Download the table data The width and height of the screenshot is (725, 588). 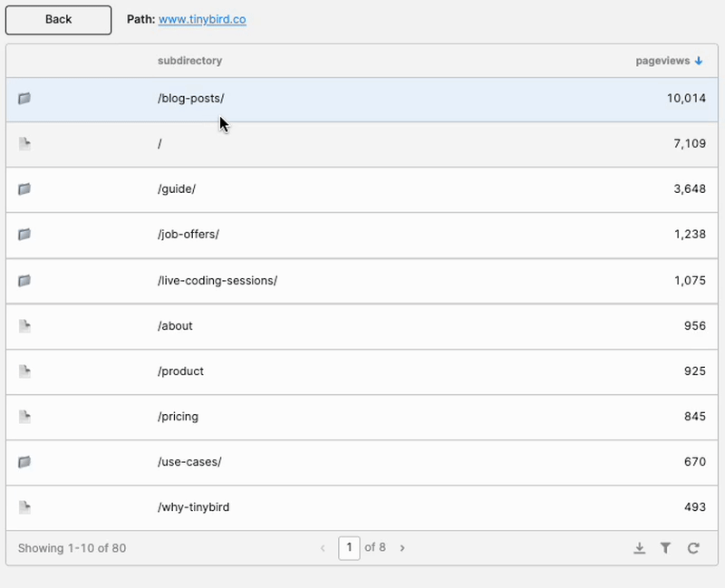coord(639,548)
